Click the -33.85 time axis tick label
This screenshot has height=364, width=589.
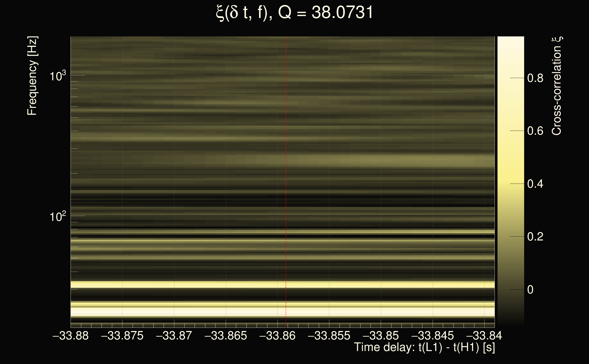point(381,336)
